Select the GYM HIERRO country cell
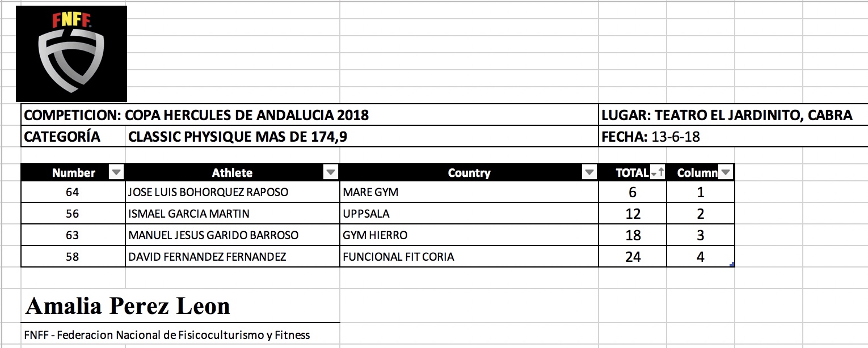The height and width of the screenshot is (348, 868). coord(375,235)
